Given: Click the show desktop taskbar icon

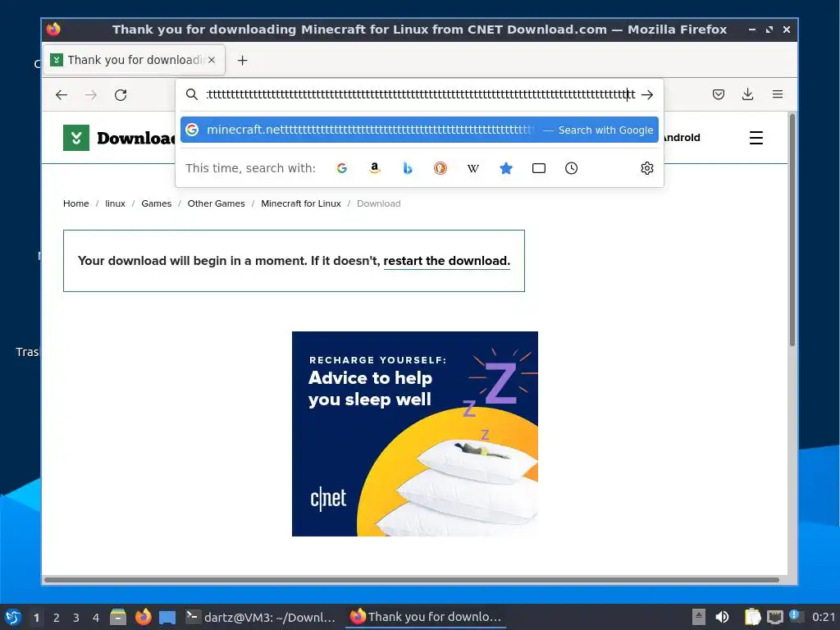Looking at the screenshot, I should click(167, 617).
